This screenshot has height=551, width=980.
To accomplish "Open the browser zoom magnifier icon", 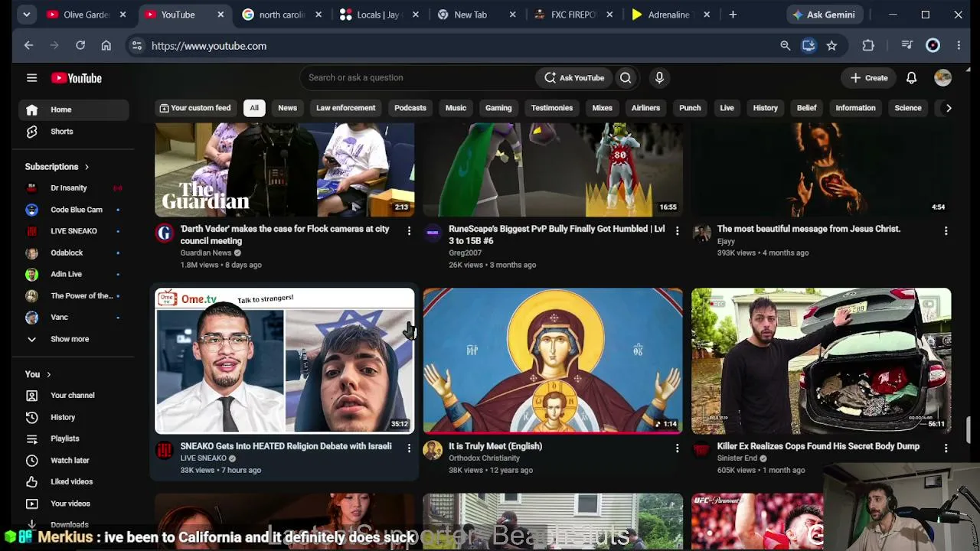I will point(786,46).
